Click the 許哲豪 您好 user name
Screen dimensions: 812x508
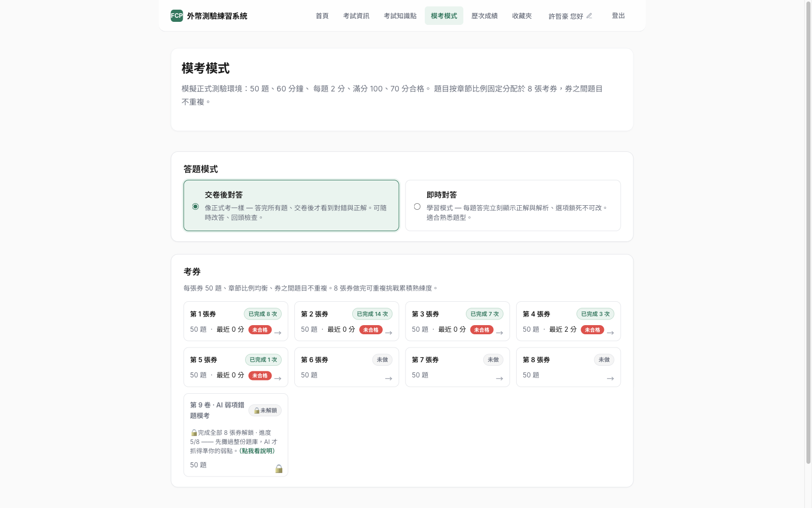tap(566, 16)
